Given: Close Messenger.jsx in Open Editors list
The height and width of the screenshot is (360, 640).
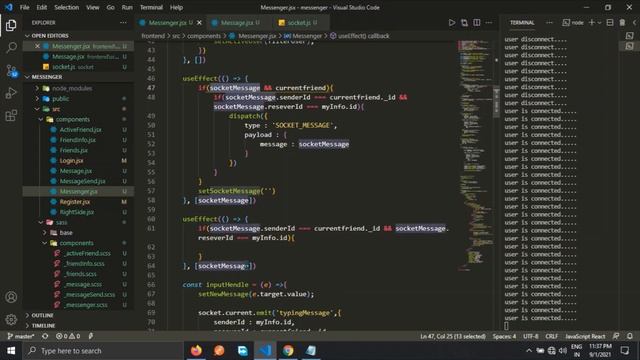Looking at the screenshot, I should [x=37, y=46].
